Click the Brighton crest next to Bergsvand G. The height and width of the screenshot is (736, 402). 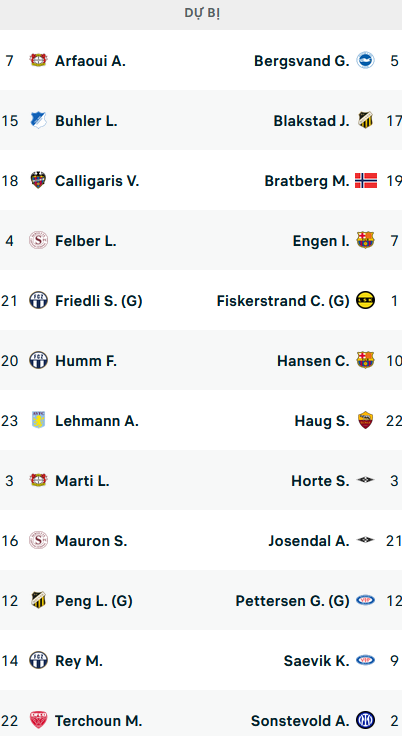tap(365, 60)
